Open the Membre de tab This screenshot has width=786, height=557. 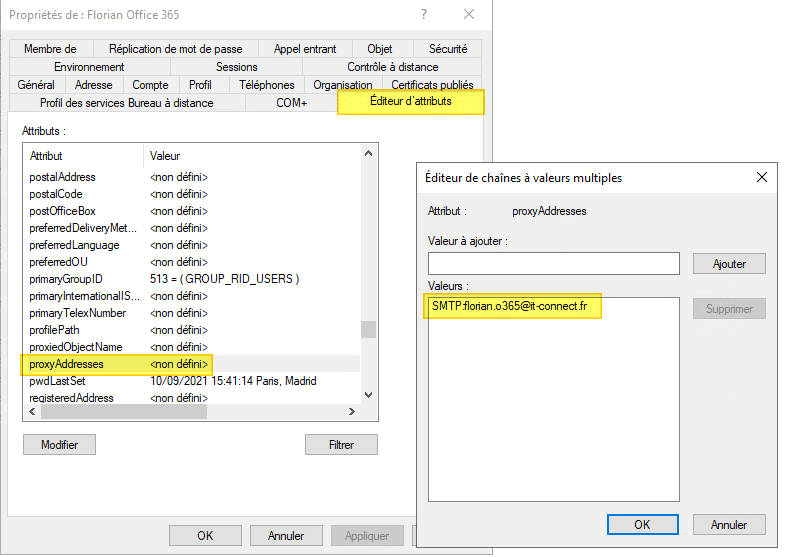(x=50, y=49)
